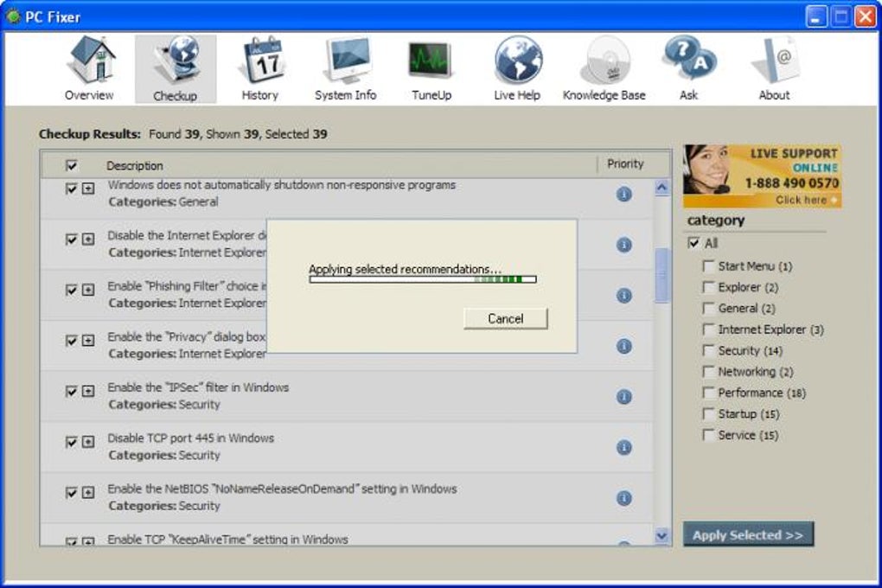Switch to the System Info tab label
Screen dimensions: 882x588
[x=345, y=95]
